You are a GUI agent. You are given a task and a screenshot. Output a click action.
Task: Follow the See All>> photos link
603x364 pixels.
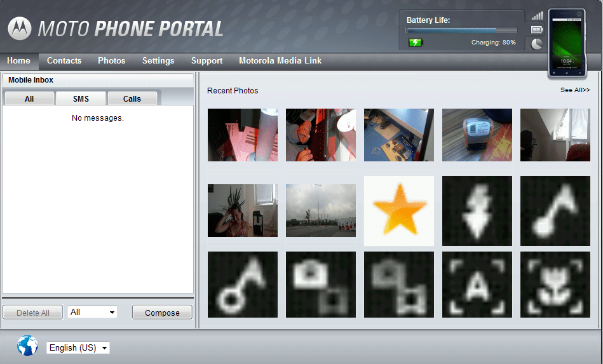click(x=574, y=90)
